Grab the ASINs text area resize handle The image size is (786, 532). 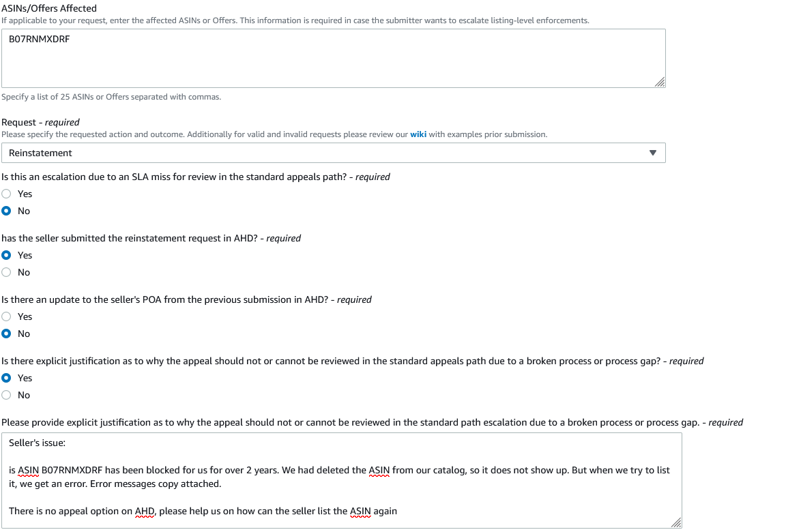[660, 82]
